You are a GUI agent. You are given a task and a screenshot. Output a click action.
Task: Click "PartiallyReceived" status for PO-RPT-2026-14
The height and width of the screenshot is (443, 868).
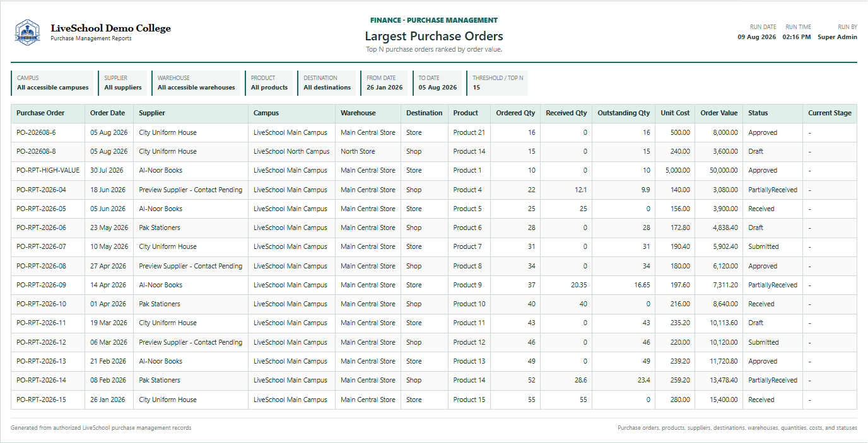pyautogui.click(x=773, y=380)
